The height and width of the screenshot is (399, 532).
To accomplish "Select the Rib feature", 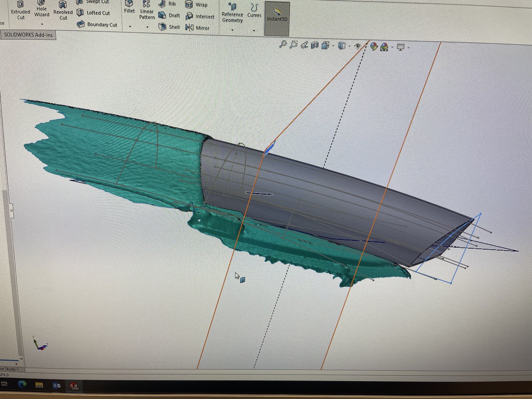I will pos(167,4).
